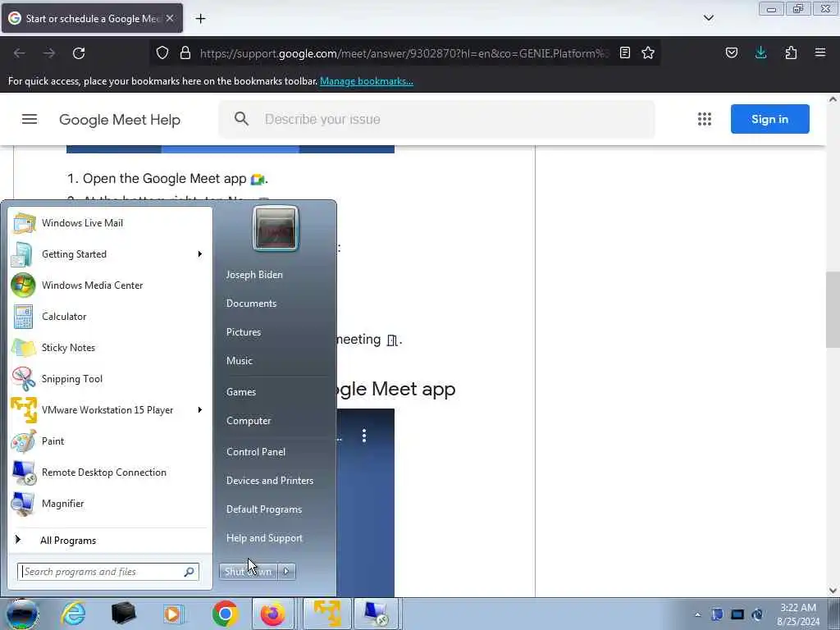Image resolution: width=840 pixels, height=630 pixels.
Task: Launch Snipping Tool
Action: point(110,379)
